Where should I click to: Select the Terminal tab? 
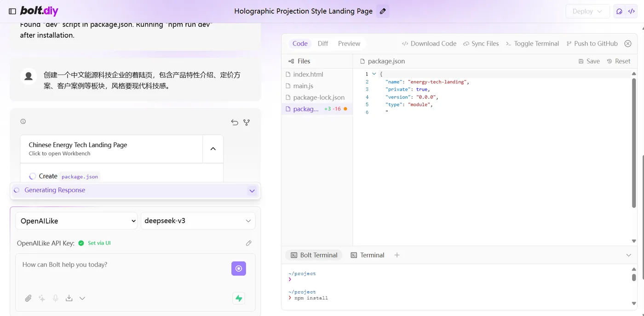pos(368,255)
